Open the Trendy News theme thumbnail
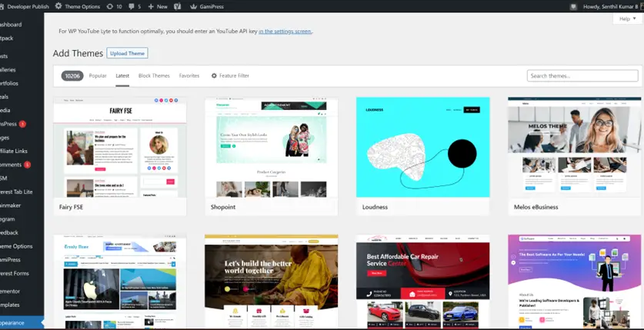The width and height of the screenshot is (644, 330). click(120, 282)
